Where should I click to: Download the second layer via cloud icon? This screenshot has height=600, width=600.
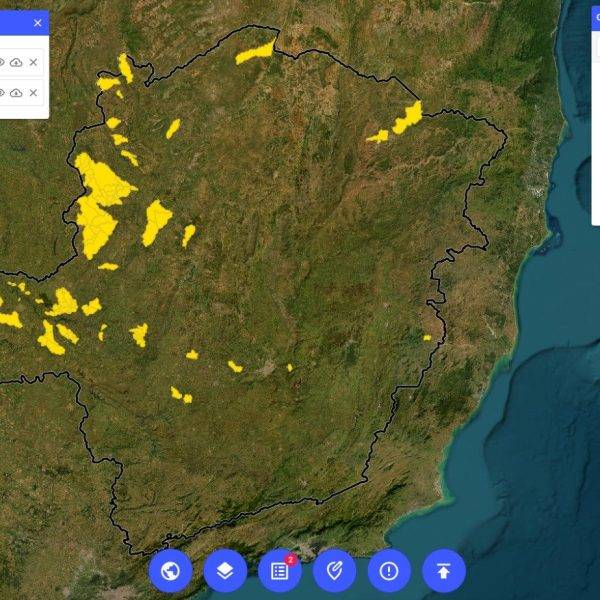16,93
